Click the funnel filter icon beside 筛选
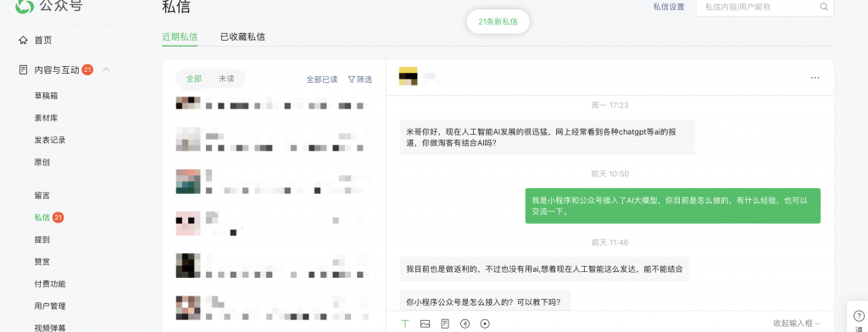 (x=351, y=79)
